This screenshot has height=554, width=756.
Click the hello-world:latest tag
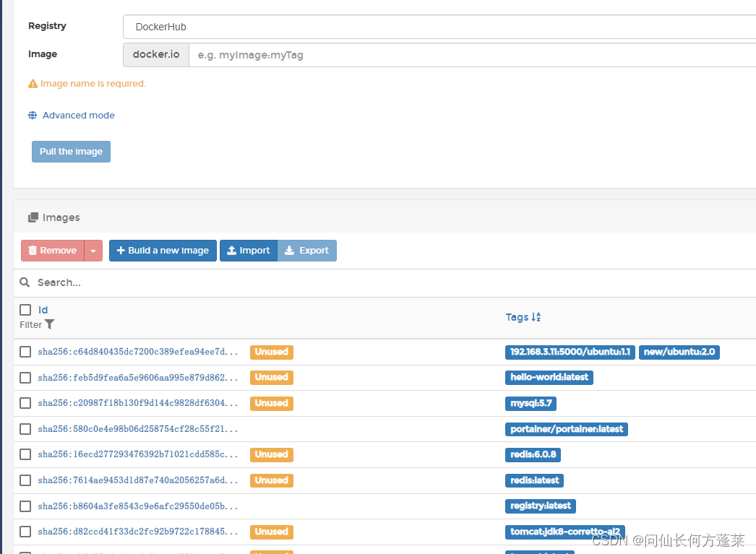(x=549, y=377)
